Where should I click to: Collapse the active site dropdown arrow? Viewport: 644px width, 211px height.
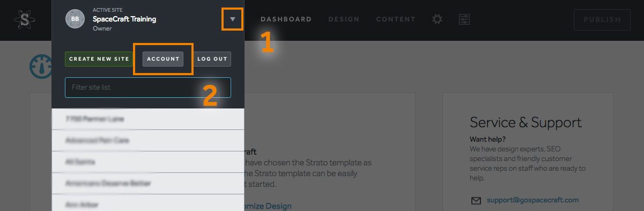click(x=233, y=19)
